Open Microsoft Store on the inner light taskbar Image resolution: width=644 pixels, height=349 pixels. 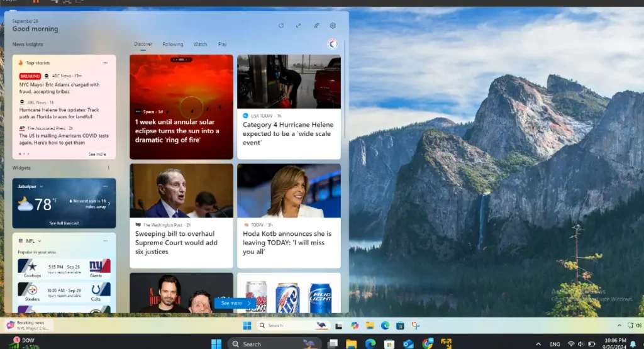(x=400, y=326)
